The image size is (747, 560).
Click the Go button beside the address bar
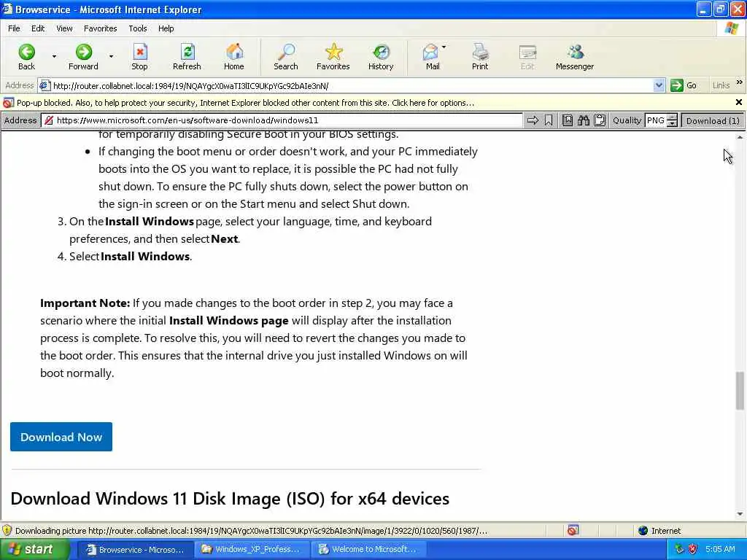pos(684,86)
